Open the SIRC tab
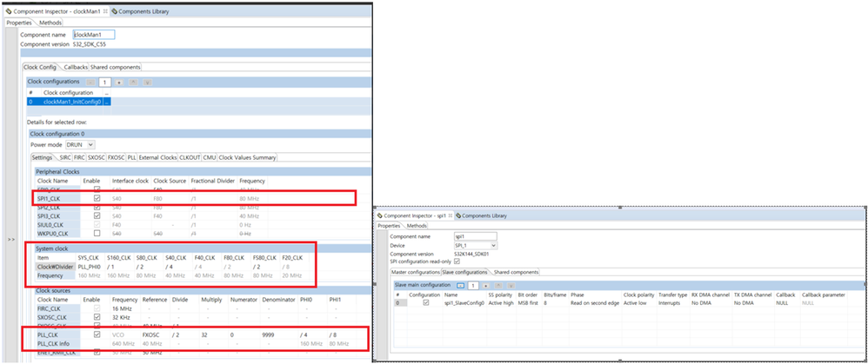 pyautogui.click(x=66, y=157)
